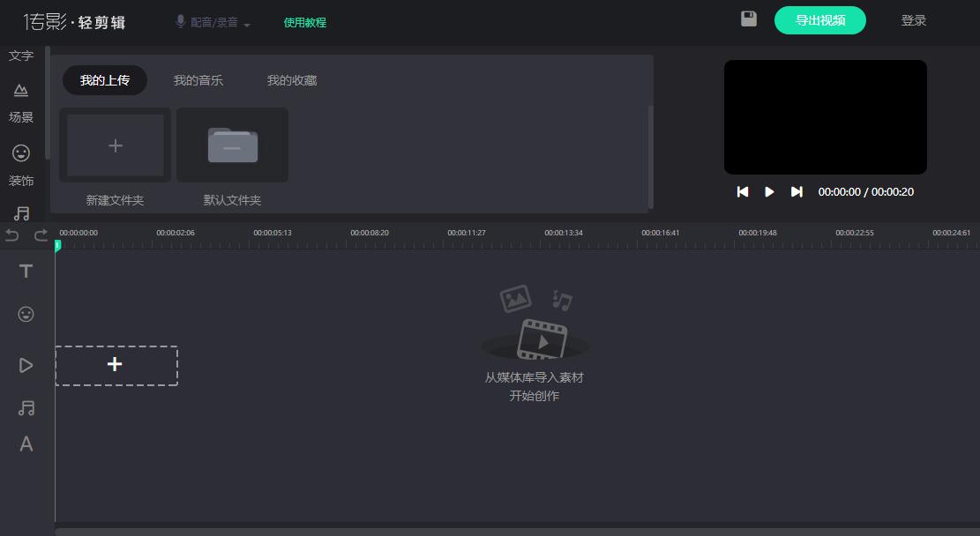980x536 pixels.
Task: Open the 场景 (Scene) panel
Action: (x=20, y=101)
